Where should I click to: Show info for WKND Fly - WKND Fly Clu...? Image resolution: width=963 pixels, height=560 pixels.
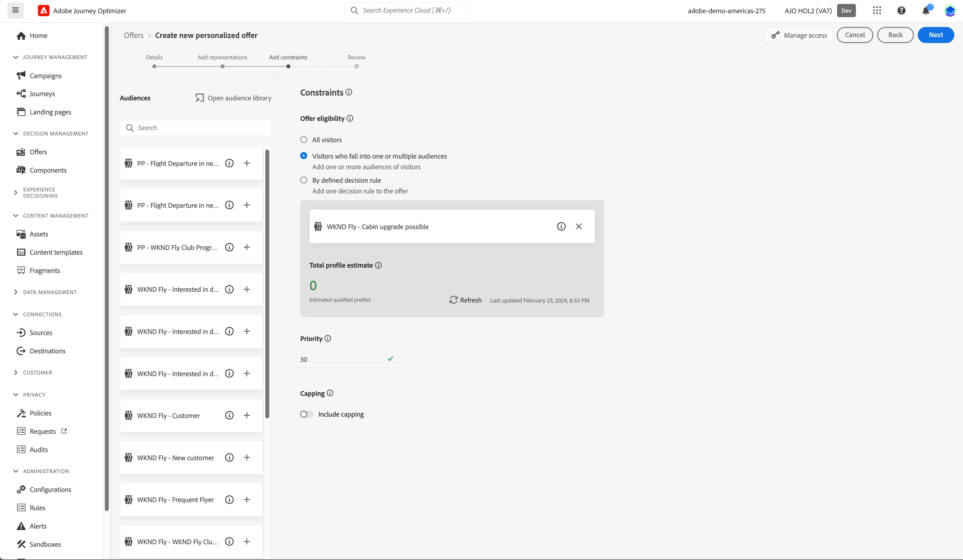(x=229, y=541)
